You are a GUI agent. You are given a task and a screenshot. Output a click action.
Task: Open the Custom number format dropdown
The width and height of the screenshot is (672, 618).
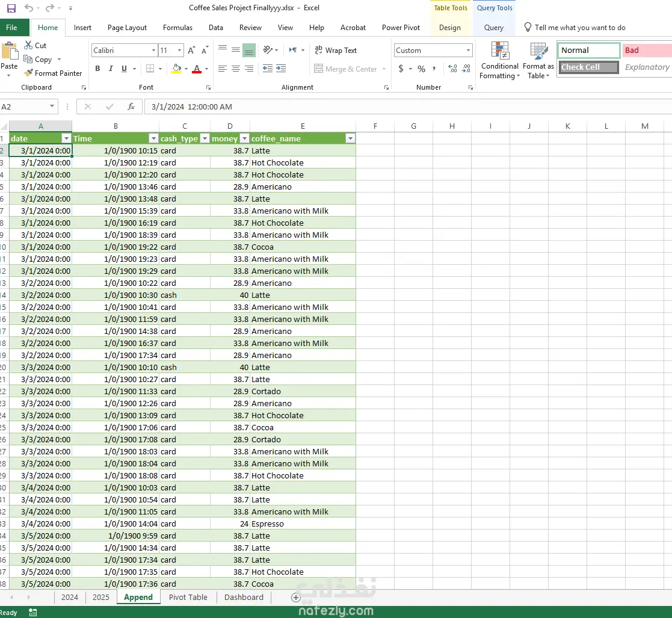click(468, 50)
